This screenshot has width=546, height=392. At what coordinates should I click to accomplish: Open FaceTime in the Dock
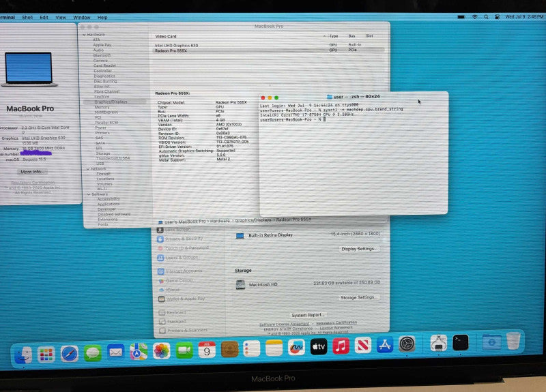click(x=184, y=350)
